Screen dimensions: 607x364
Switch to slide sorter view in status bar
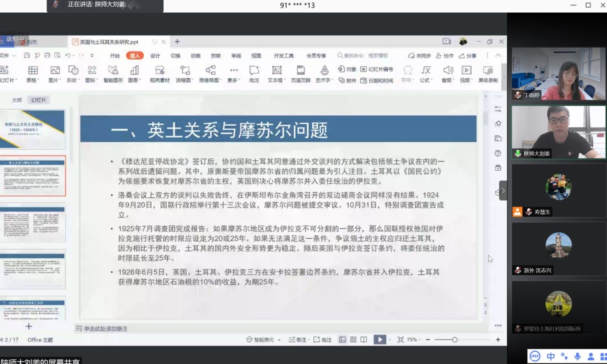[x=353, y=339]
